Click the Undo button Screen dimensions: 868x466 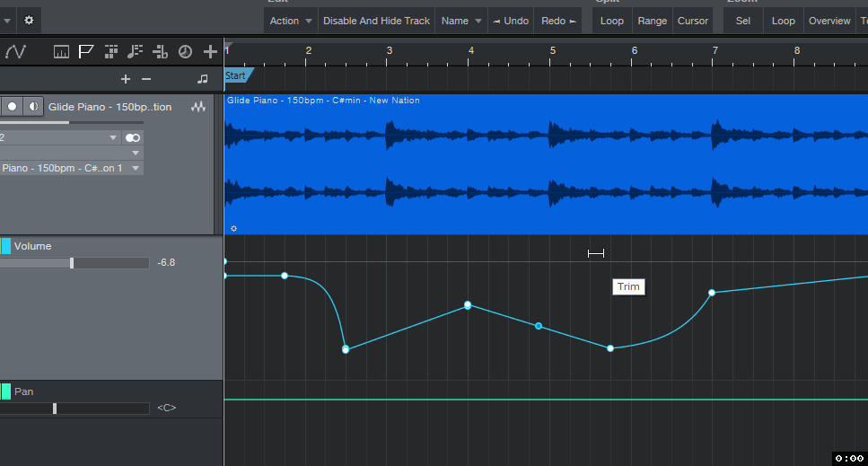pos(511,21)
